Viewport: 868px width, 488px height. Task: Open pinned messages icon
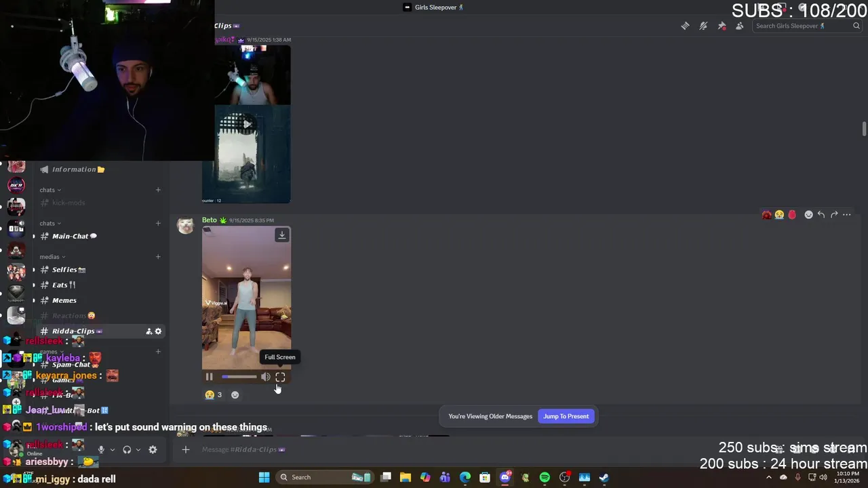tap(722, 26)
